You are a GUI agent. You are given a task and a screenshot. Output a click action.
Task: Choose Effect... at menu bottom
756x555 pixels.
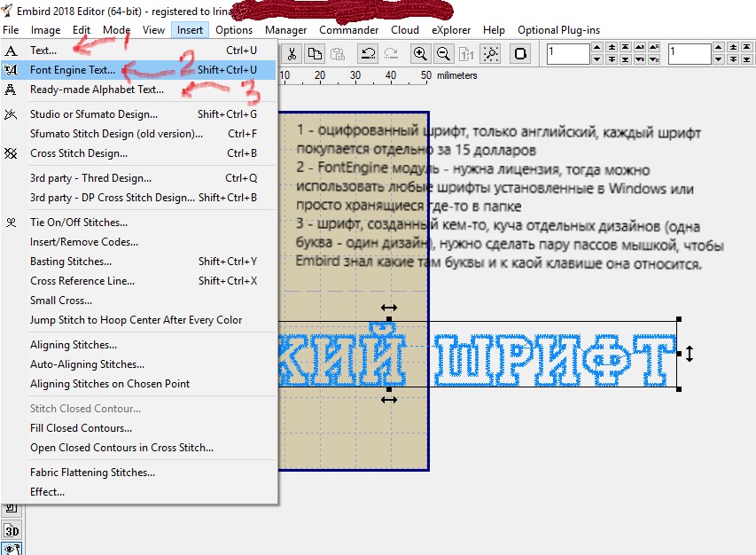click(x=139, y=492)
